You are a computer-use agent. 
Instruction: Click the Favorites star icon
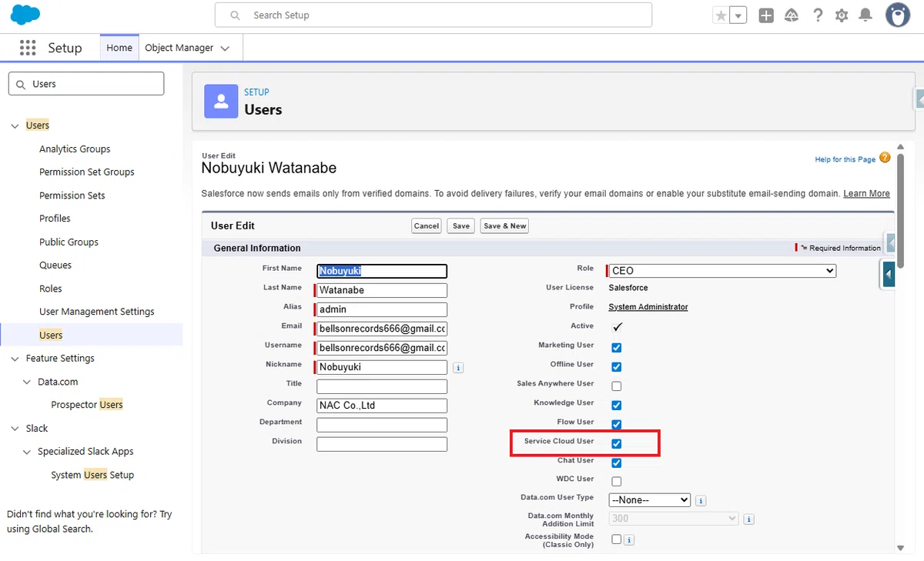click(x=721, y=15)
